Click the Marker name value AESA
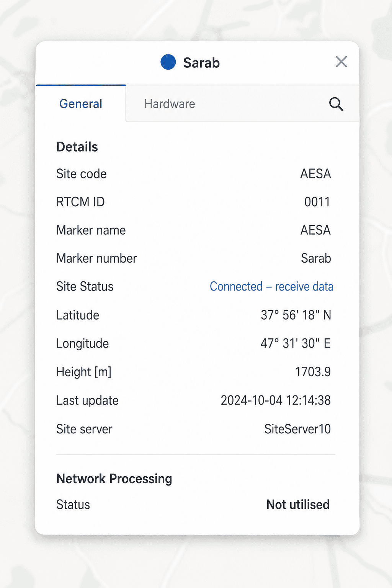Image resolution: width=392 pixels, height=588 pixels. point(315,230)
